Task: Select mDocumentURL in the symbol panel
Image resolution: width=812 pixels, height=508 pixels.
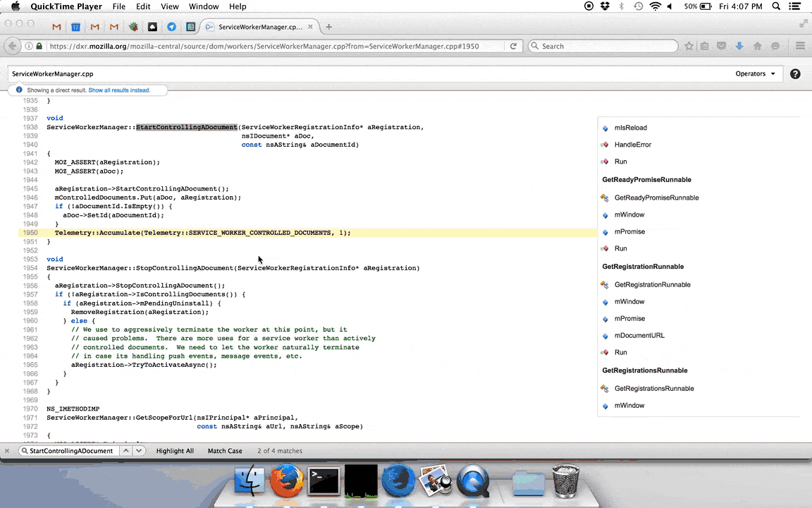Action: coord(639,335)
